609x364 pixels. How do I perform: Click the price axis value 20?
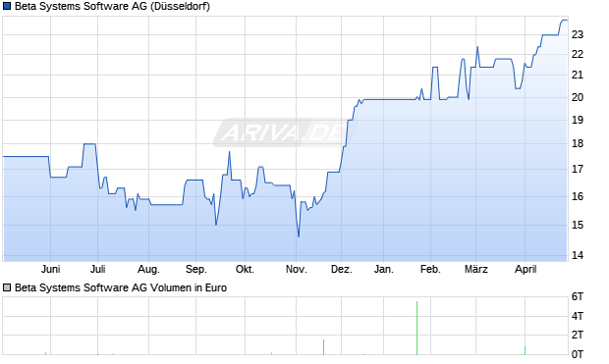pyautogui.click(x=578, y=97)
